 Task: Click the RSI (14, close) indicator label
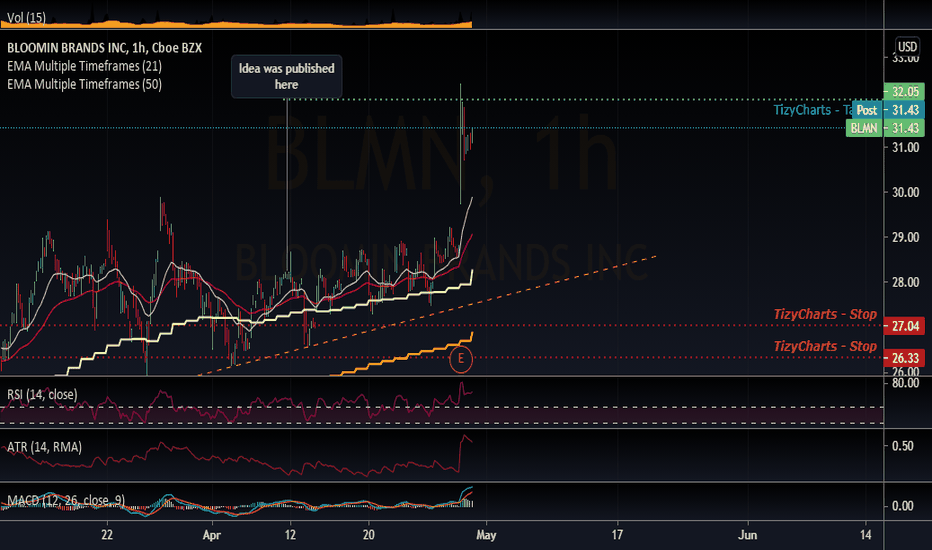42,395
